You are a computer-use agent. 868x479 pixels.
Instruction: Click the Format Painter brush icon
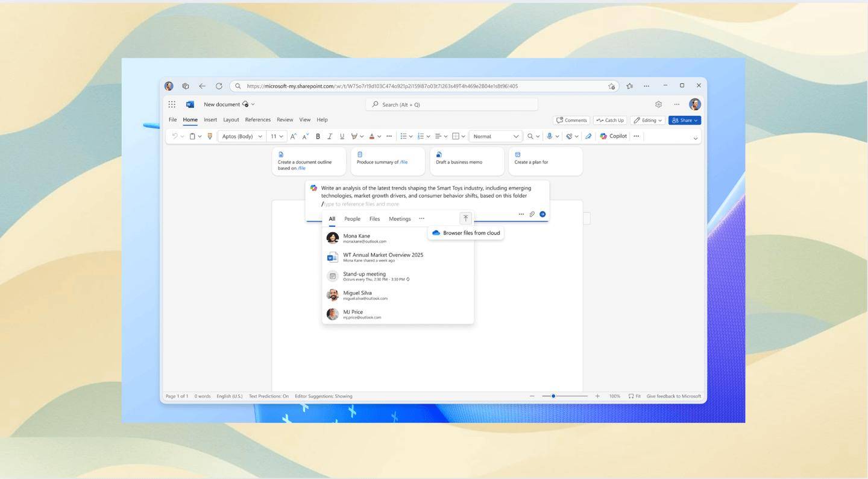210,136
